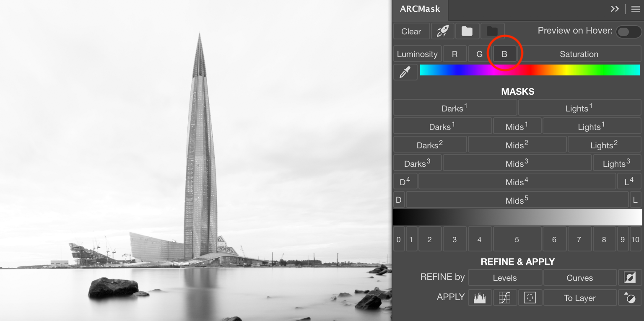Select zone 5 under the grayscale gradient
This screenshot has width=644, height=321.
click(x=517, y=239)
